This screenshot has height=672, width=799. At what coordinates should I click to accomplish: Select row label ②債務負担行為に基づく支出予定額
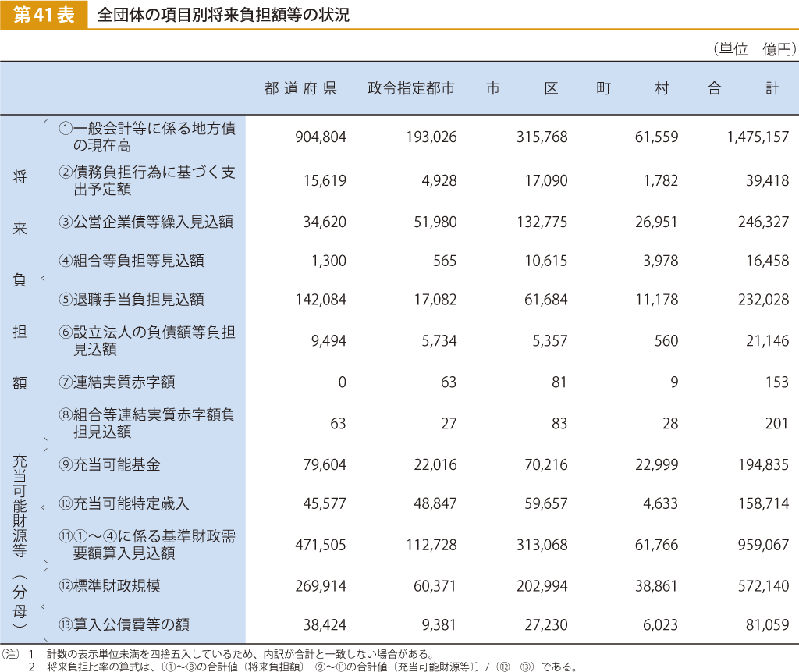(x=147, y=180)
